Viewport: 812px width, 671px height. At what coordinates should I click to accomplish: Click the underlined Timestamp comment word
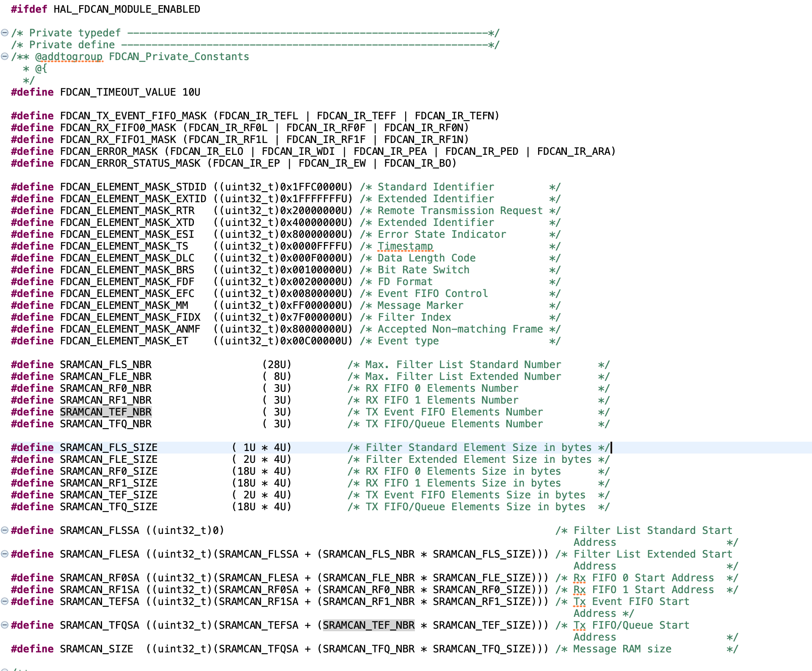tap(406, 246)
